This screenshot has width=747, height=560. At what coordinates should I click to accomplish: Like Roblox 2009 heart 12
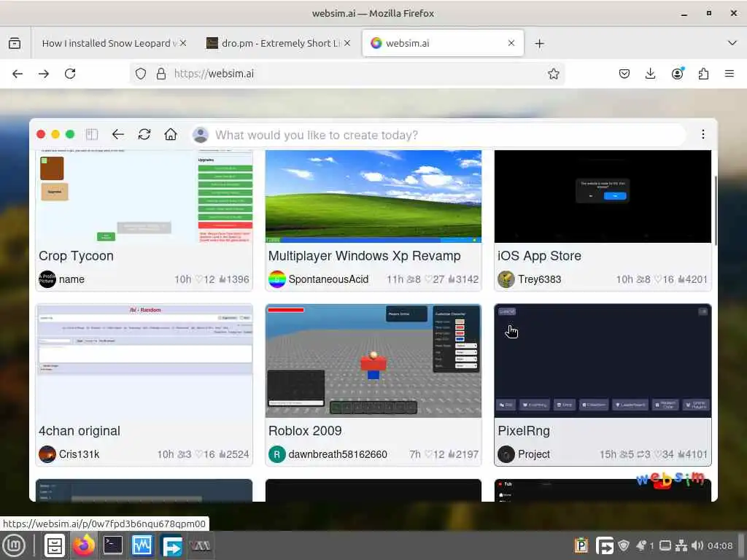click(x=435, y=454)
